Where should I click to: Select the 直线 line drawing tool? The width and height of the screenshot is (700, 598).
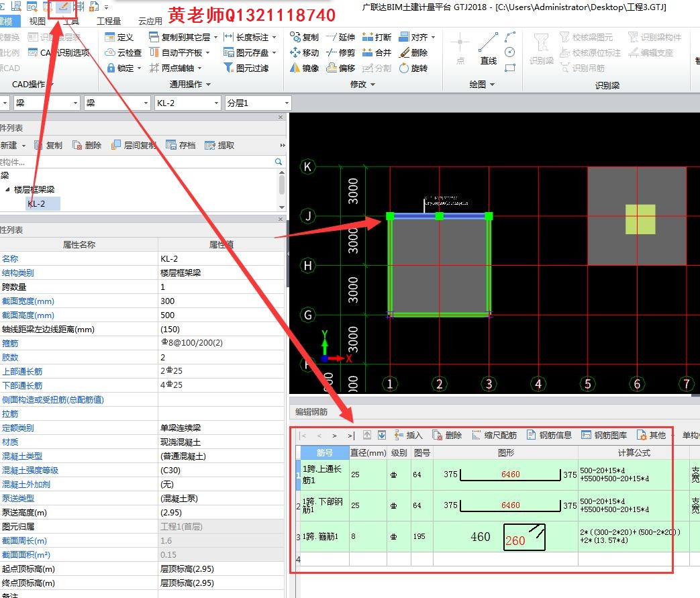[488, 48]
